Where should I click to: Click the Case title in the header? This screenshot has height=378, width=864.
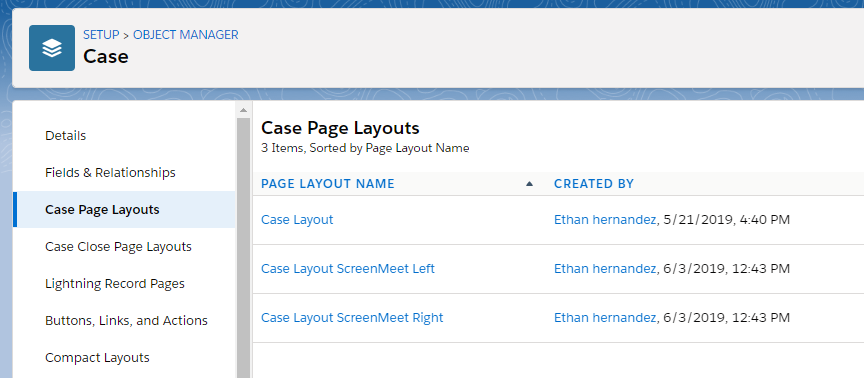pyautogui.click(x=106, y=56)
